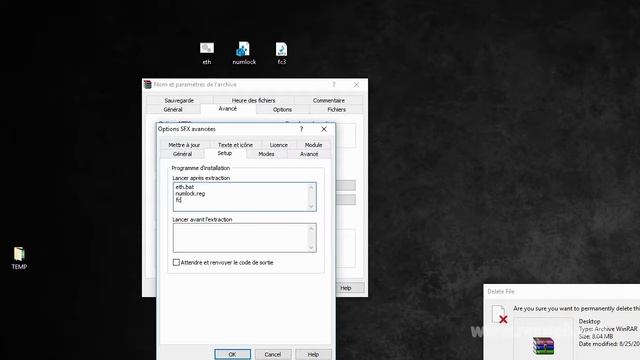Image resolution: width=640 pixels, height=360 pixels.
Task: Click the Delete File dialog title
Action: (501, 291)
